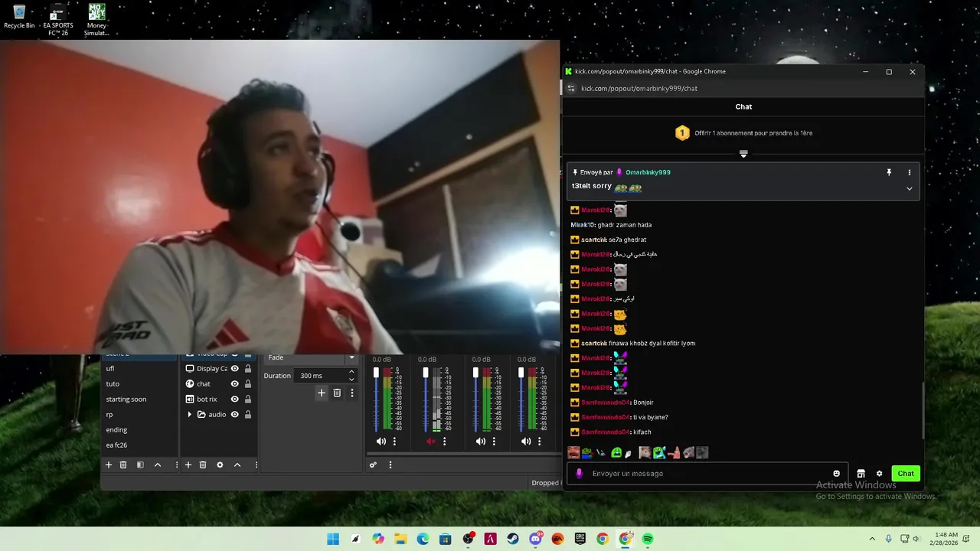
Task: Remove scene transition with trash icon
Action: (337, 393)
